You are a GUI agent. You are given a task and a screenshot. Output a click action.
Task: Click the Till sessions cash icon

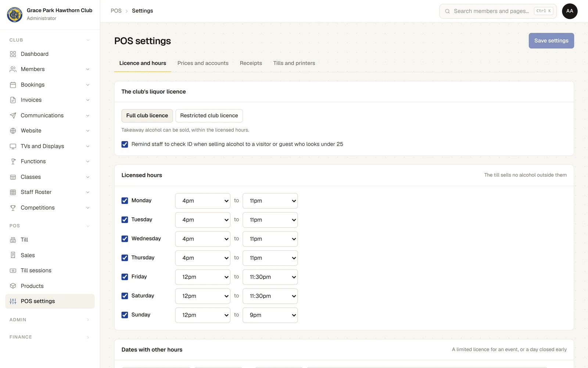[13, 270]
